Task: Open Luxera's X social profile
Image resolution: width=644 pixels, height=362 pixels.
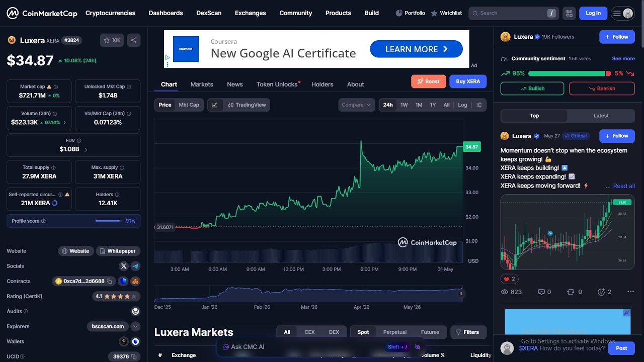Action: (x=124, y=266)
